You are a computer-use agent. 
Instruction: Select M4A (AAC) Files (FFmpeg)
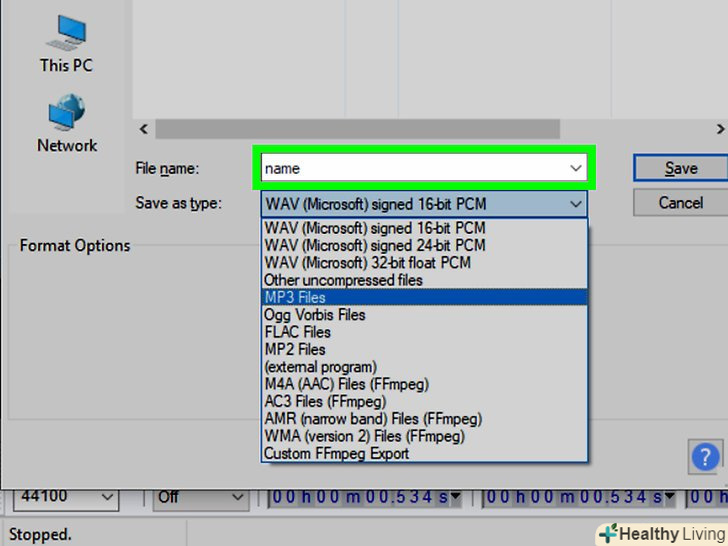(x=424, y=384)
